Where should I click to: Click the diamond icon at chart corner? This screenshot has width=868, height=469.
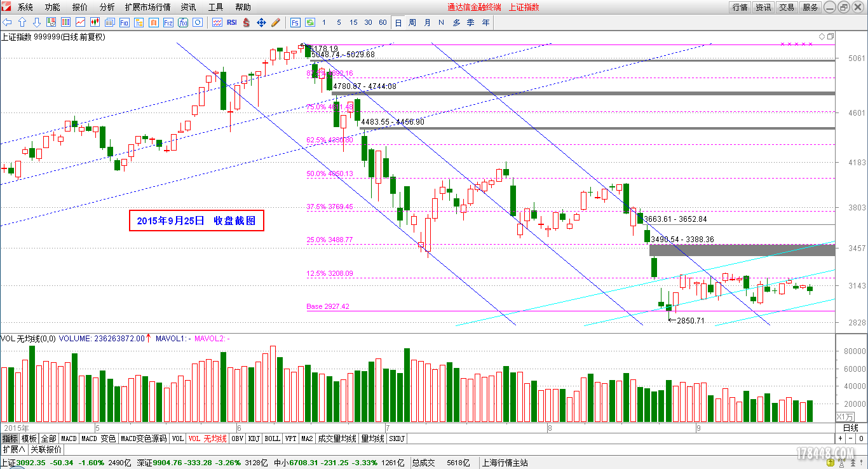coord(822,36)
